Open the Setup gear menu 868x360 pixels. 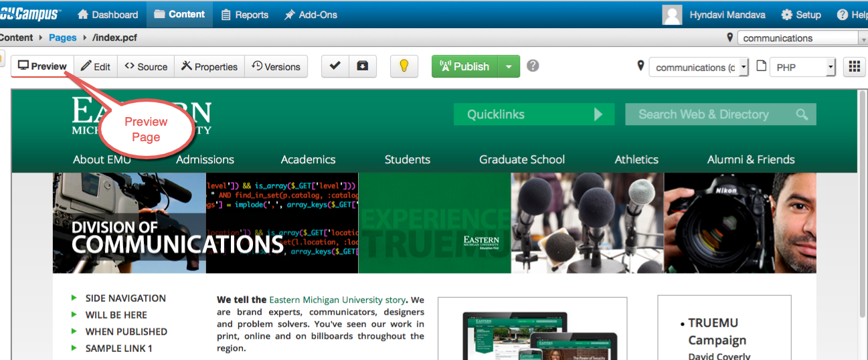coord(801,14)
